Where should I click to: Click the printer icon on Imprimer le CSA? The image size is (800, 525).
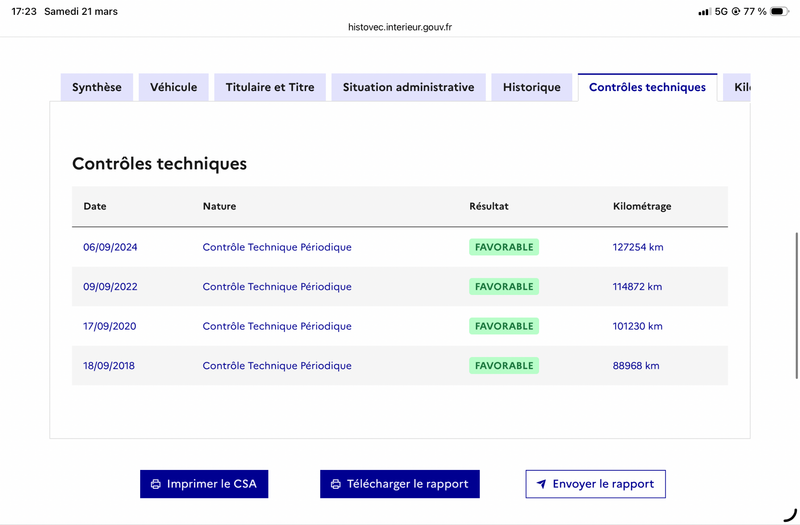tap(156, 484)
